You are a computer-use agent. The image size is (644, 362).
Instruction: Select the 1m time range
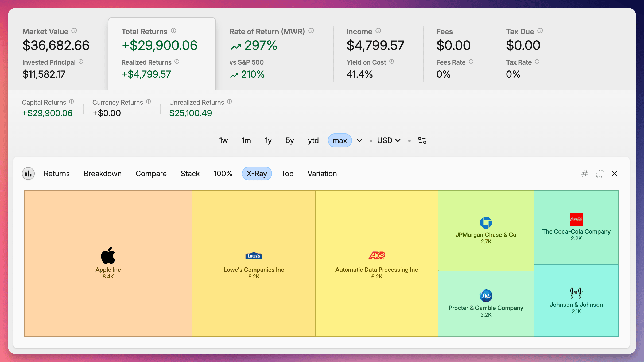tap(246, 140)
